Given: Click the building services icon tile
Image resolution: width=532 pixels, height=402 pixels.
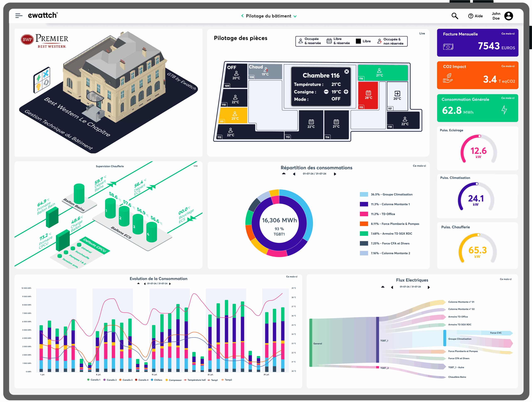Looking at the screenshot, I should pyautogui.click(x=42, y=80).
